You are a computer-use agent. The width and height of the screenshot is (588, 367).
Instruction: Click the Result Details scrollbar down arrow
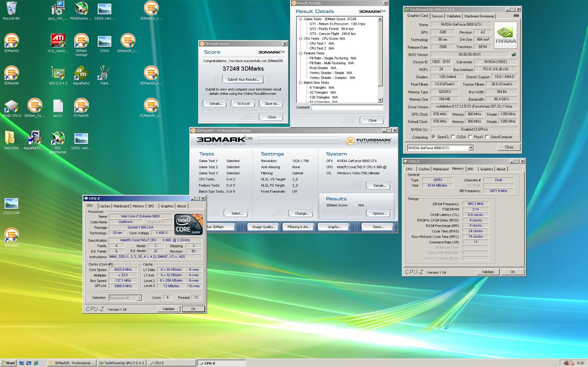[380, 100]
